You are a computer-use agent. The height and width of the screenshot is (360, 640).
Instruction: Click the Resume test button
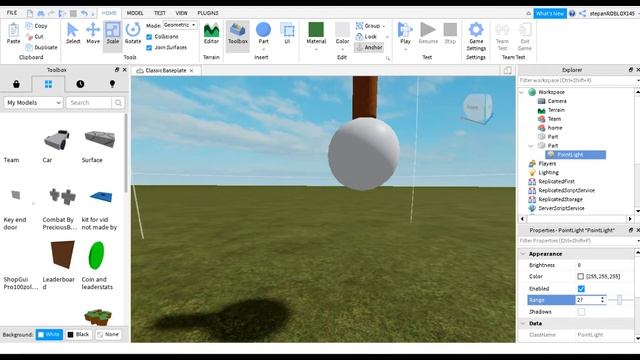[x=428, y=33]
